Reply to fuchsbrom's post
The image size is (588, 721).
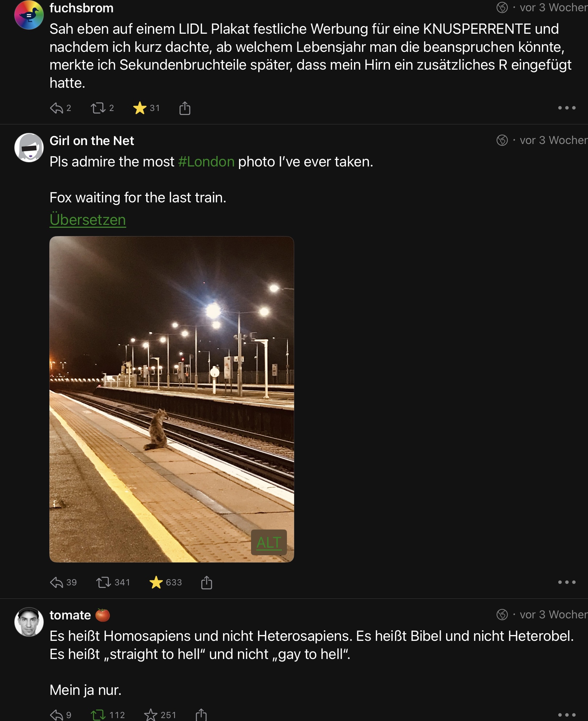(x=57, y=108)
